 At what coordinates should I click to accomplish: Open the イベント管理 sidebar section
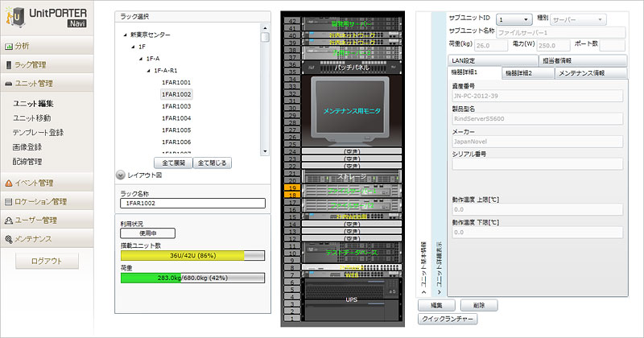click(x=47, y=183)
